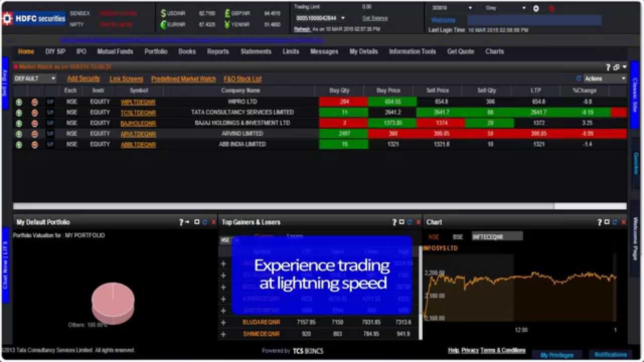Click the Add Security link
Screen dimensions: 644x362
click(84, 79)
